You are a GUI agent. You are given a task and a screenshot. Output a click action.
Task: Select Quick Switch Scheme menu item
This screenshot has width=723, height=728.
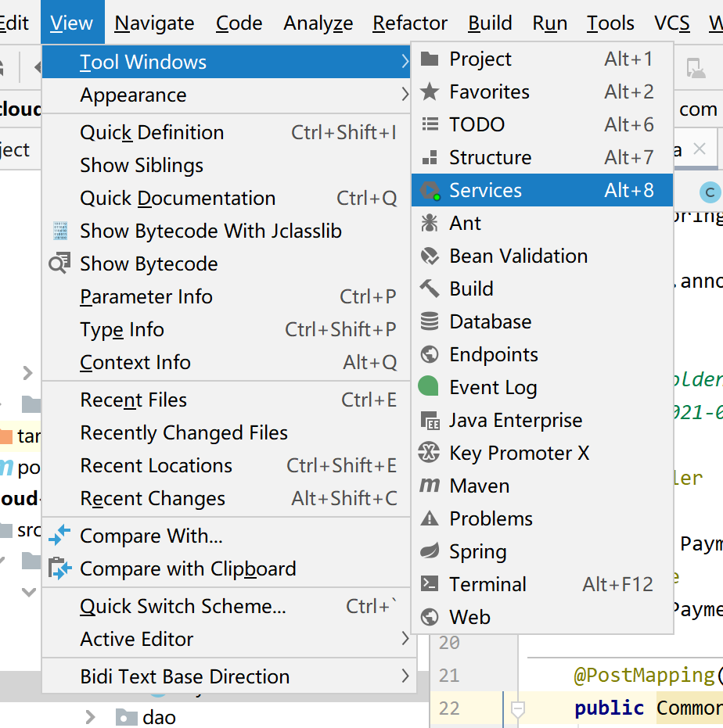pos(227,606)
